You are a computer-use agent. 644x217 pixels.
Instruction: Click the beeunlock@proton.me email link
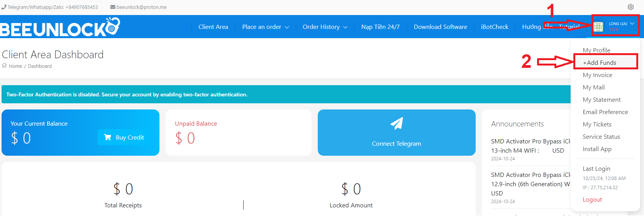point(141,7)
